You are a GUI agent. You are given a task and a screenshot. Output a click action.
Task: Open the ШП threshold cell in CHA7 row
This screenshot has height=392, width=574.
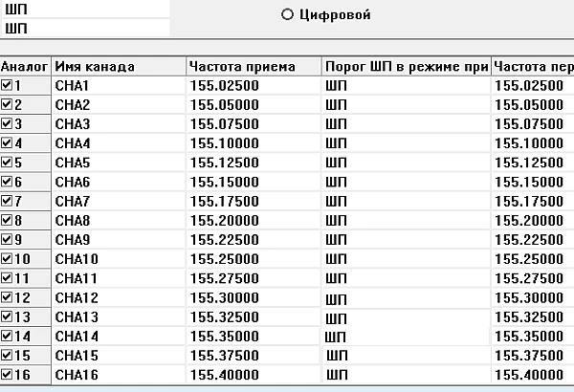(x=406, y=201)
